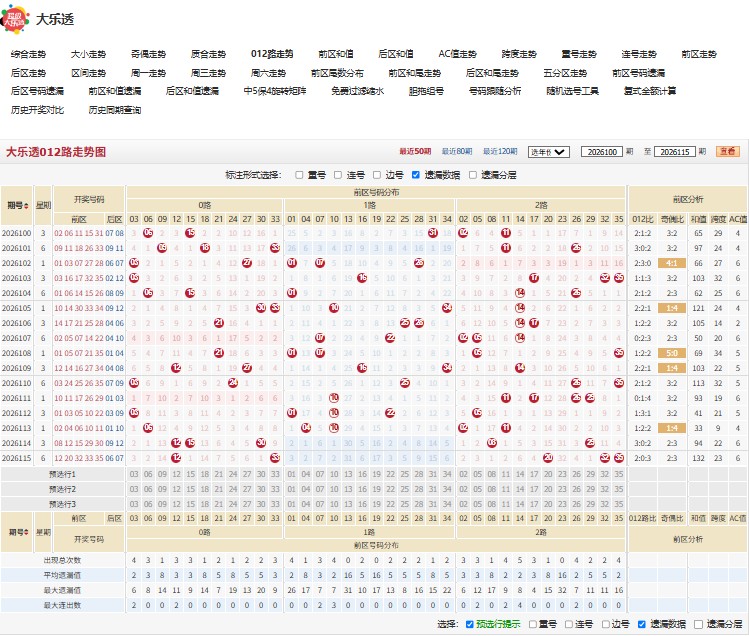
Task: Sort by the bottom 期号 column arrow icon
Action: tap(26, 532)
